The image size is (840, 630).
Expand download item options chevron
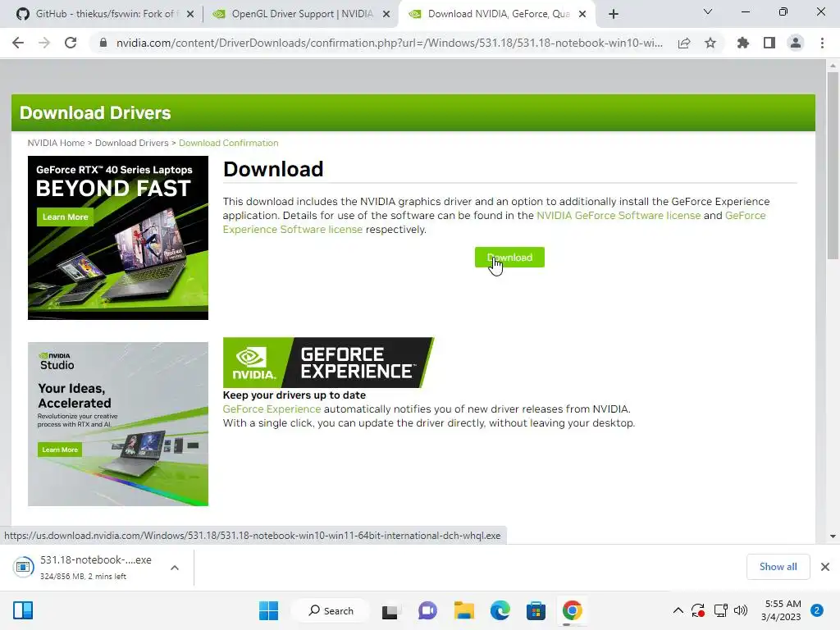pyautogui.click(x=175, y=568)
